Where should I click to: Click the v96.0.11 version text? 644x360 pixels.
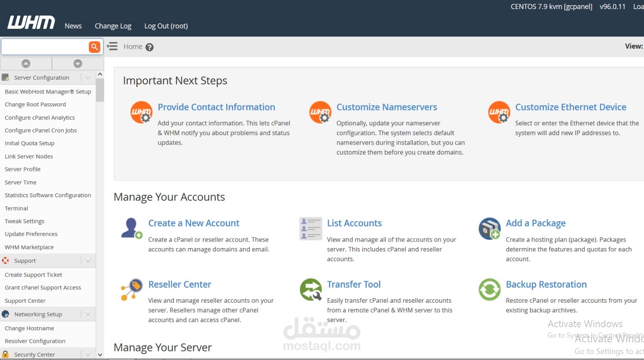pyautogui.click(x=613, y=7)
